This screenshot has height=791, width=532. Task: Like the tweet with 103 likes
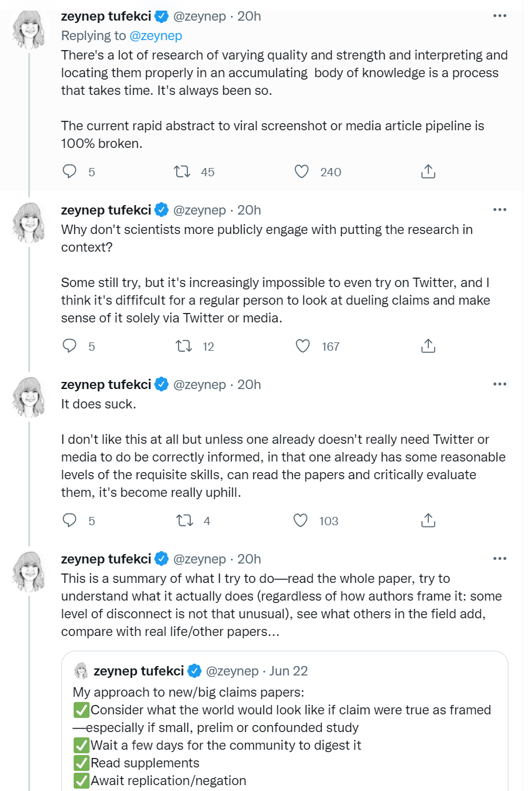(x=301, y=520)
